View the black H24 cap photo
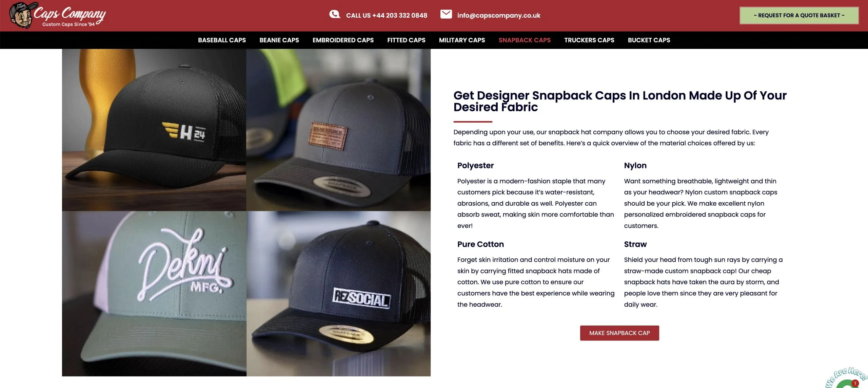The height and width of the screenshot is (388, 868). click(154, 130)
